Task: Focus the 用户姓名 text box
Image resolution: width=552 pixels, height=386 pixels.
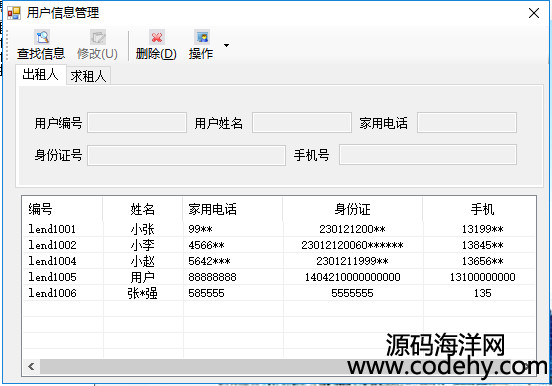Action: click(x=302, y=123)
